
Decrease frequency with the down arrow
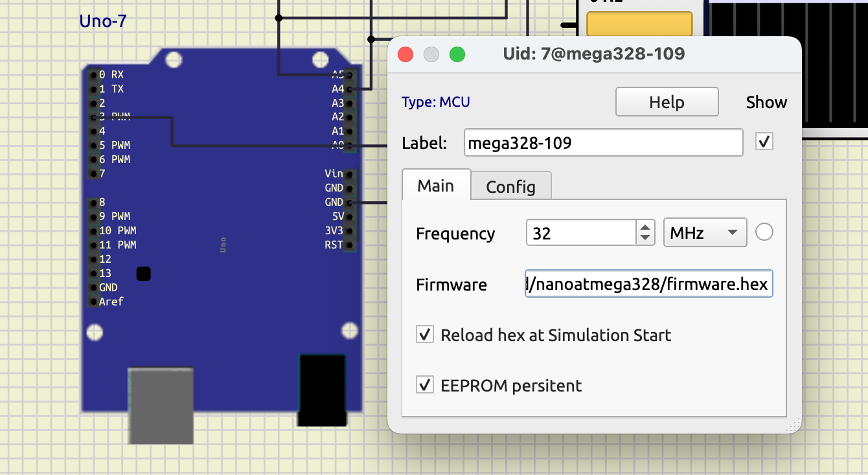645,239
